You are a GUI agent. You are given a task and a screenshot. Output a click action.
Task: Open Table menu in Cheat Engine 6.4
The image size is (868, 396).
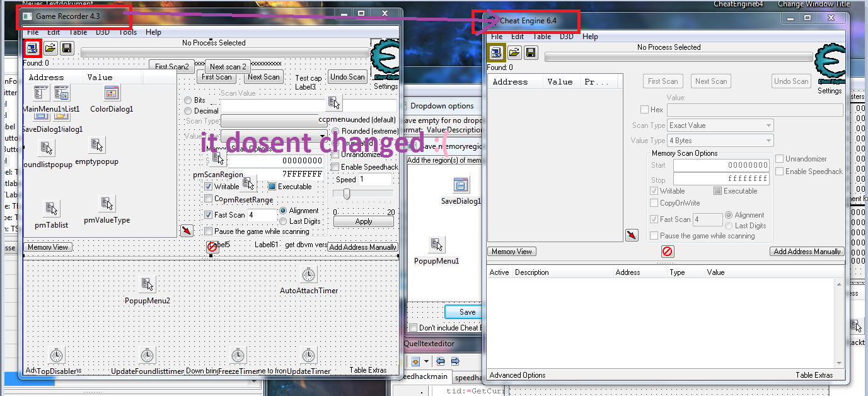(542, 37)
